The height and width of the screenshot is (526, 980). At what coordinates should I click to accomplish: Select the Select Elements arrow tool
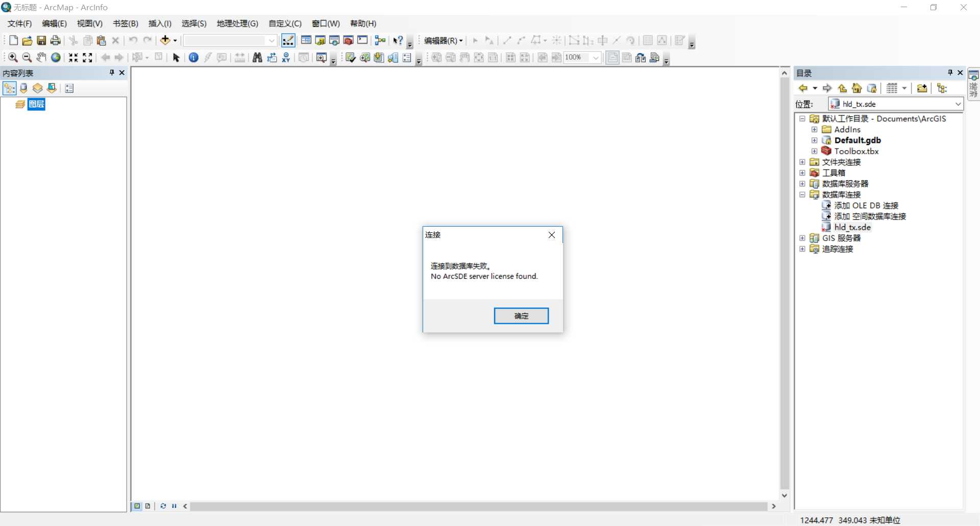(x=176, y=58)
